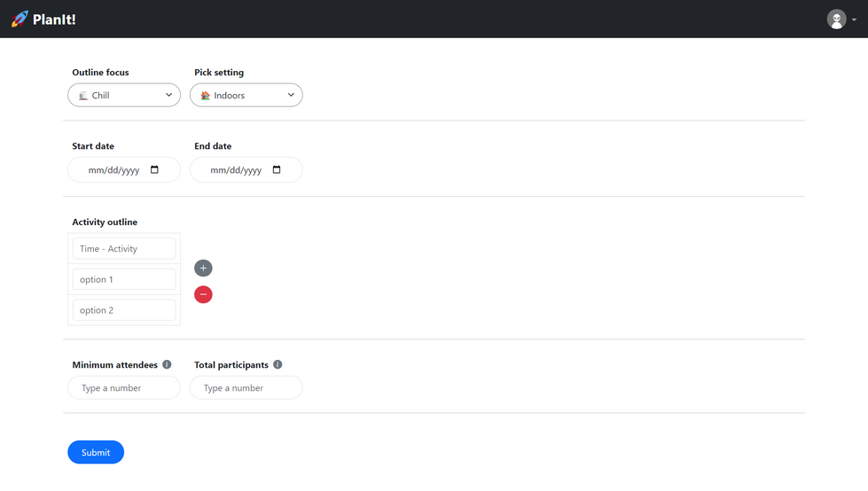The height and width of the screenshot is (491, 868).
Task: Click the Start date label
Action: [x=93, y=146]
